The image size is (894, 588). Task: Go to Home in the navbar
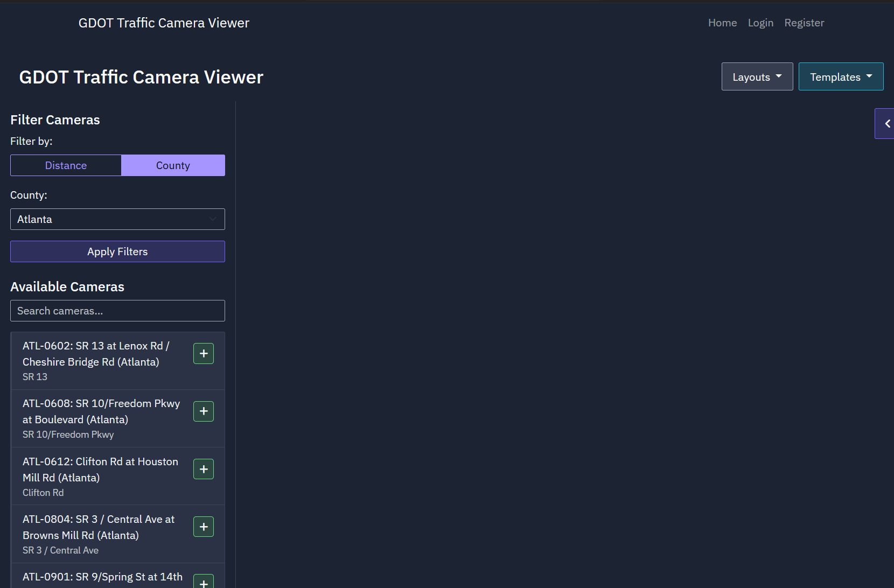click(722, 23)
